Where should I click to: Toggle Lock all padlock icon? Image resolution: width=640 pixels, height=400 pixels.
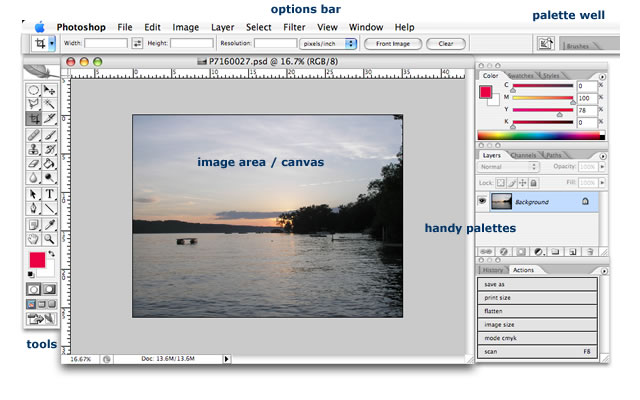coord(533,183)
